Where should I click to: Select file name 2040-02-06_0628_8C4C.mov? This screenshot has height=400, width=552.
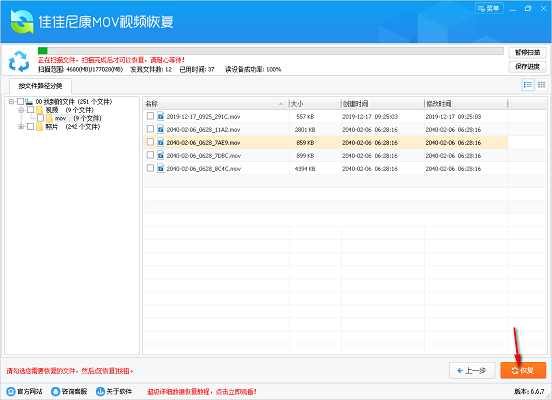point(203,169)
